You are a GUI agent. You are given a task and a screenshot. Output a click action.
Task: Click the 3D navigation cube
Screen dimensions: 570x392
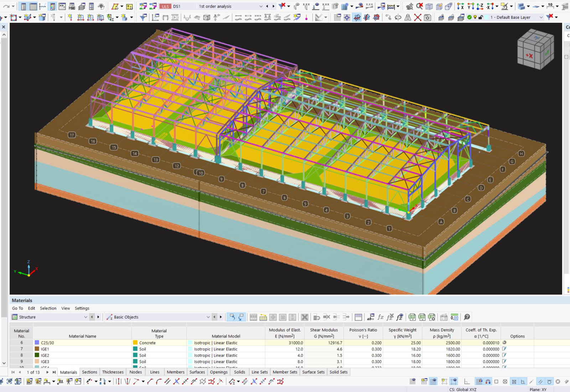pyautogui.click(x=535, y=49)
